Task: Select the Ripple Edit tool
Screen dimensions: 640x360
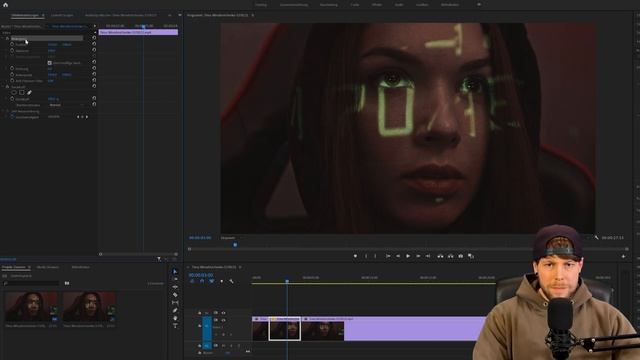Action: click(x=175, y=287)
